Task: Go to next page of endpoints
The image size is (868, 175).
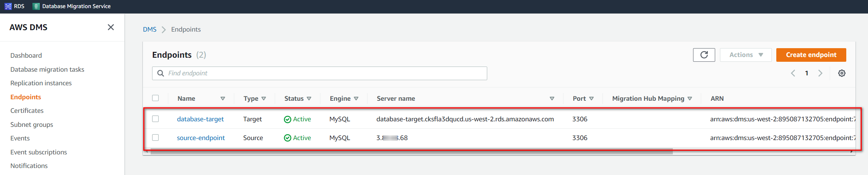Action: tap(820, 73)
